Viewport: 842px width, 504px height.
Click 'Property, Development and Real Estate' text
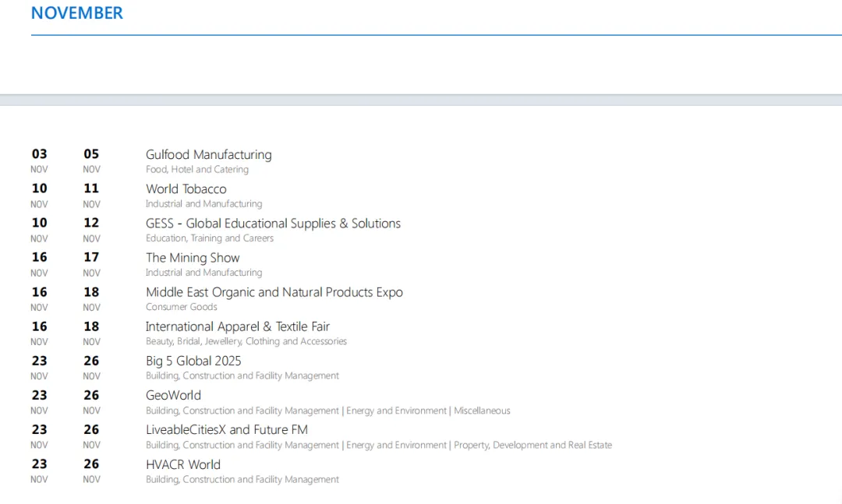532,445
